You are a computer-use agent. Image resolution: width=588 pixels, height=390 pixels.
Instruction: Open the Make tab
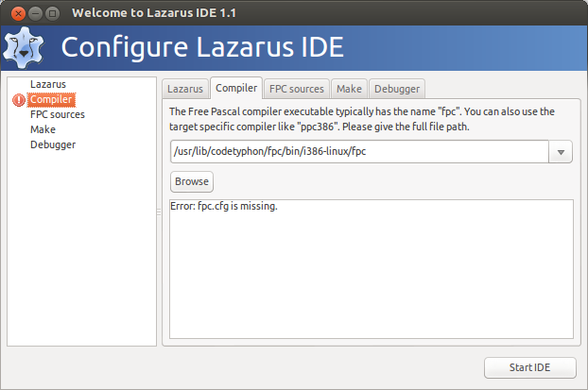[349, 89]
